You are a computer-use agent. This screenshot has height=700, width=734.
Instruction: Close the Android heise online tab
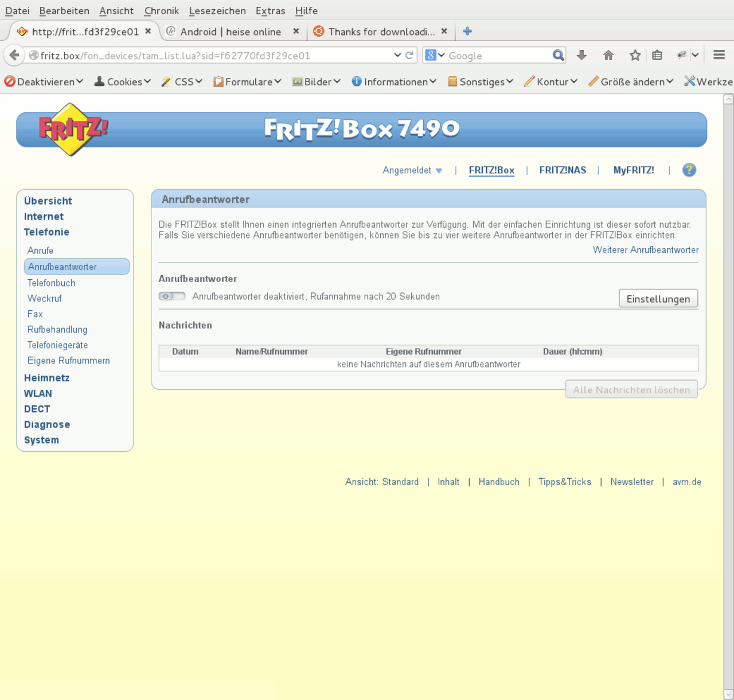click(296, 31)
